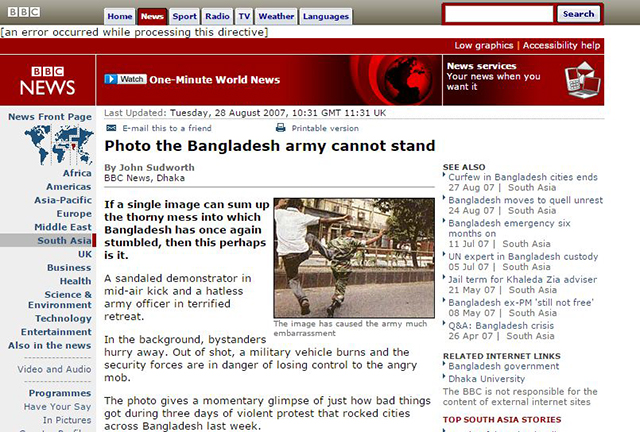Click the Search button
Screen dimensions: 640x432
point(578,14)
